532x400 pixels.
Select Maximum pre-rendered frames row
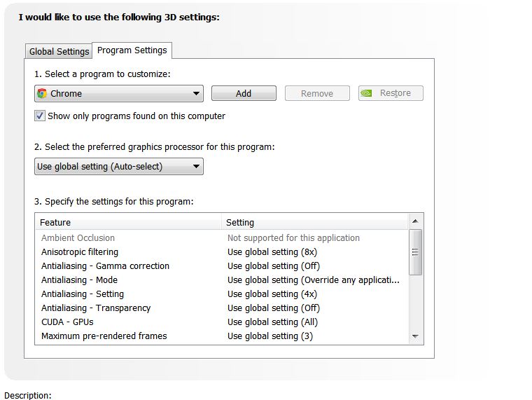[x=222, y=336]
